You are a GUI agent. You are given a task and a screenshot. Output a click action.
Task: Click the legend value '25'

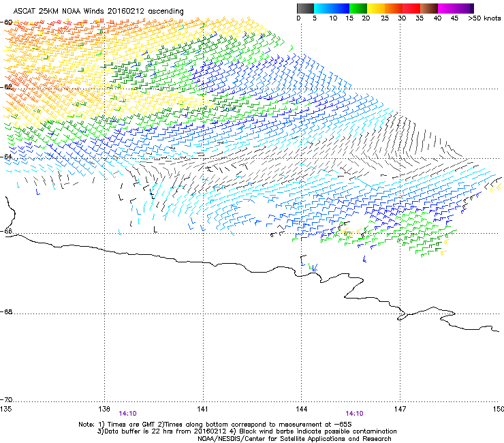(385, 18)
